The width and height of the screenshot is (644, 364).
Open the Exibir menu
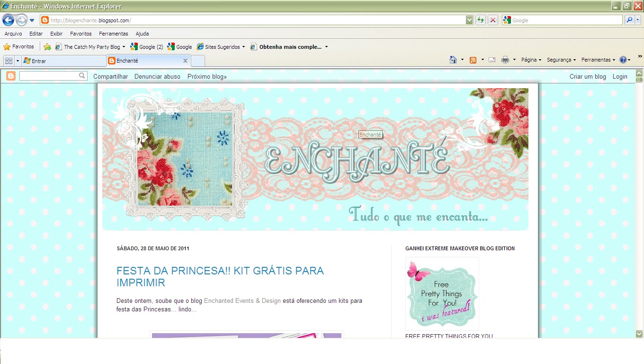tap(56, 34)
